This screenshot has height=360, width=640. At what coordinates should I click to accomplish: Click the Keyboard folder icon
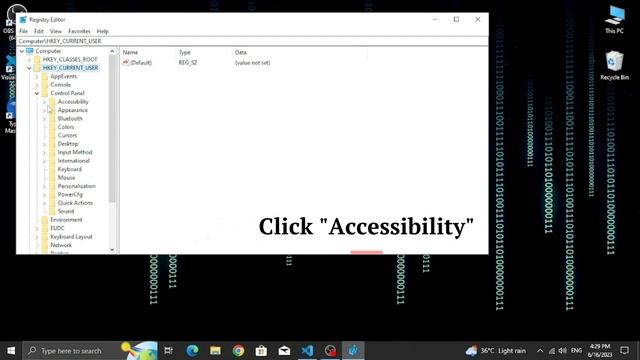(52, 169)
